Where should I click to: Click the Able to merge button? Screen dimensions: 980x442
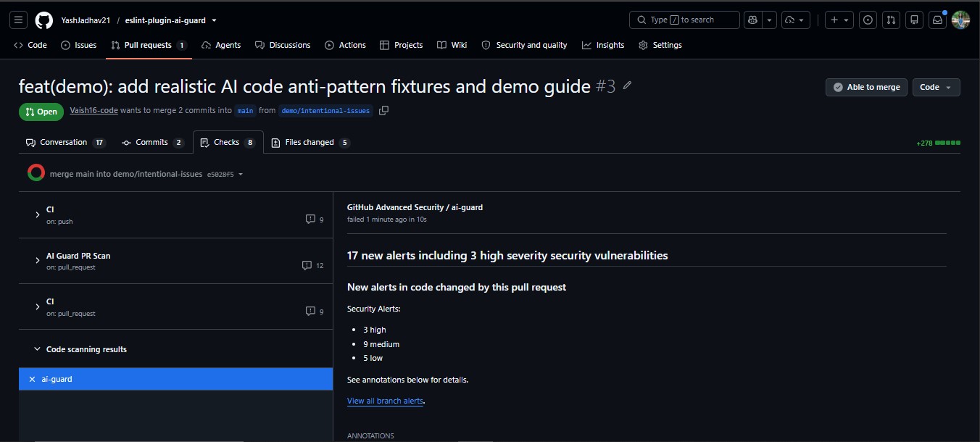click(x=866, y=87)
